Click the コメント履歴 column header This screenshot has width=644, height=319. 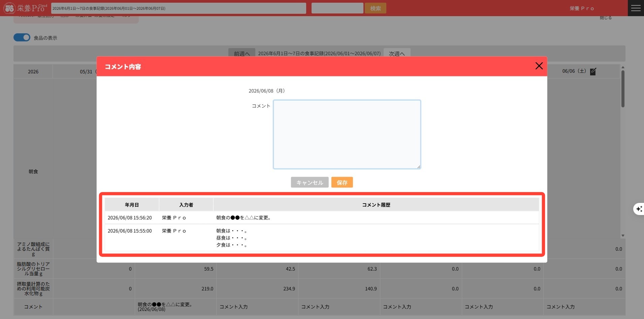coord(376,205)
